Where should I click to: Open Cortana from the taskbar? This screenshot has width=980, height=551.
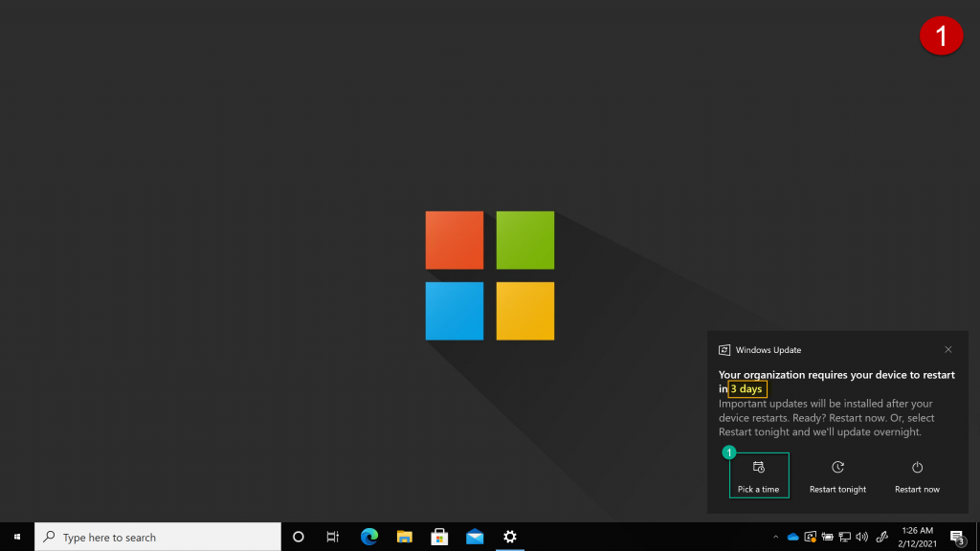pos(299,537)
